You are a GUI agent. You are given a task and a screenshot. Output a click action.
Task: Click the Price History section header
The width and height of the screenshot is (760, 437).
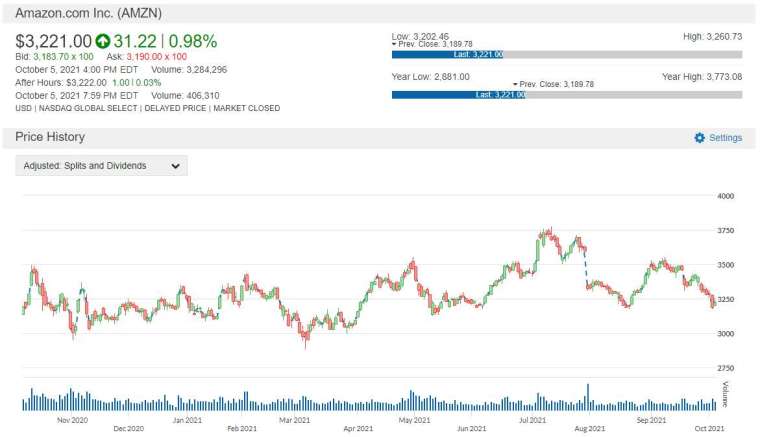coord(50,137)
